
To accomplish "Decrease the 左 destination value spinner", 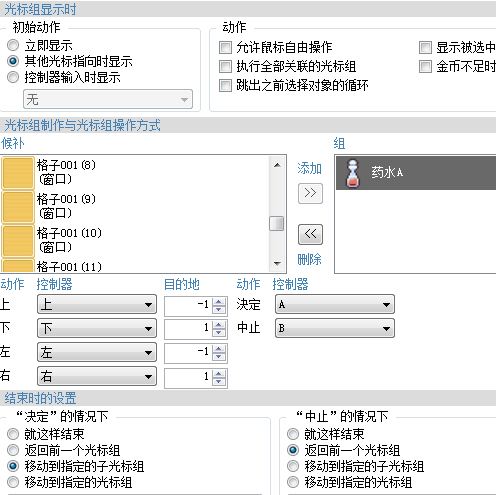I will pyautogui.click(x=219, y=357).
